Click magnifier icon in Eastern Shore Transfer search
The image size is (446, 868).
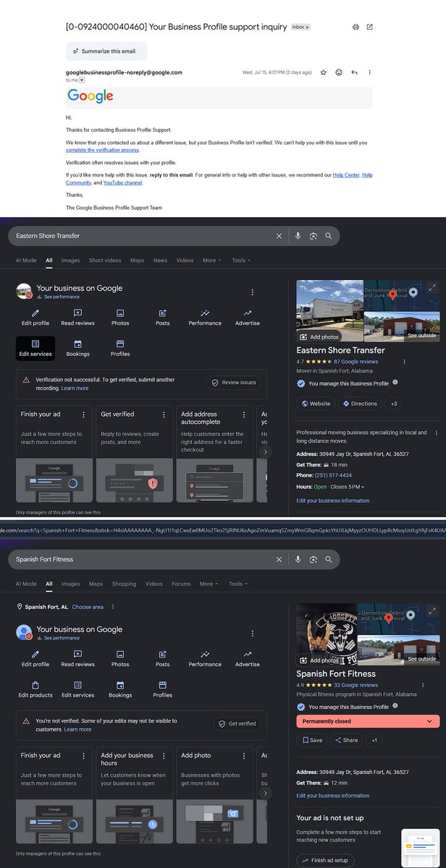point(329,236)
